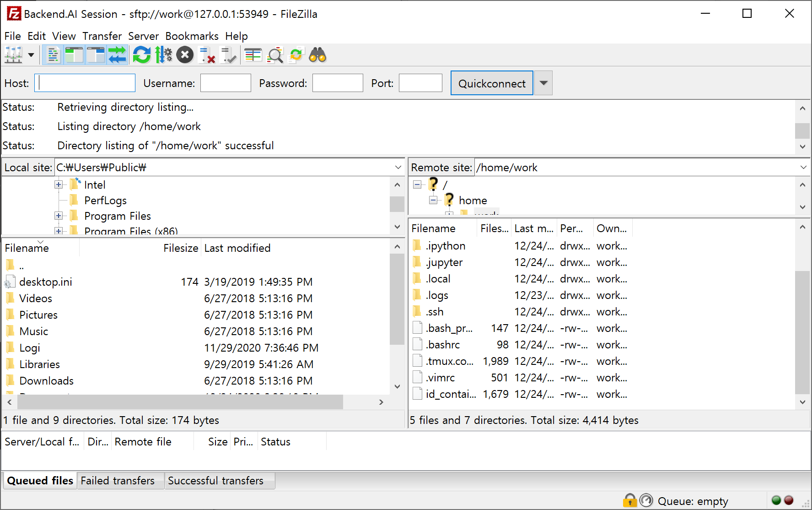Collapse the home node in remote tree

tap(433, 200)
